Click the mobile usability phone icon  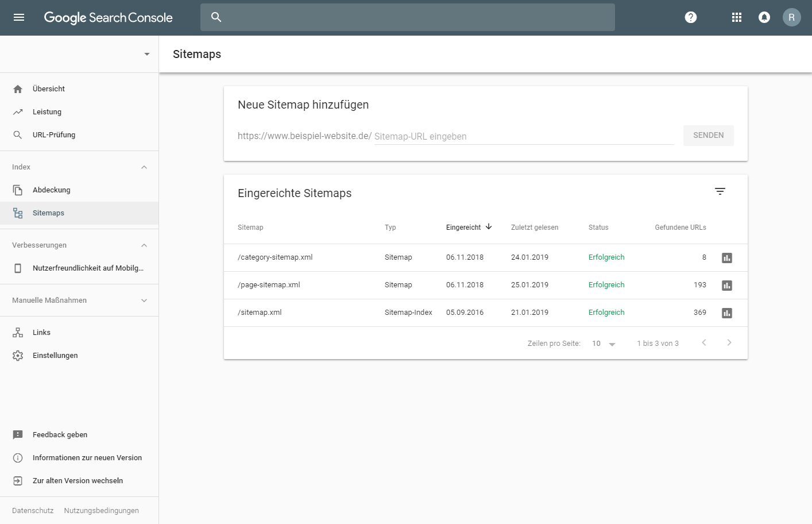coord(18,268)
